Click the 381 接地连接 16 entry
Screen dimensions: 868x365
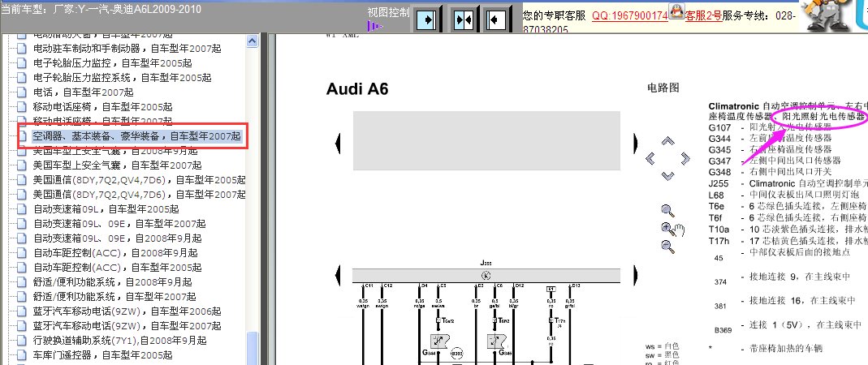point(785,302)
